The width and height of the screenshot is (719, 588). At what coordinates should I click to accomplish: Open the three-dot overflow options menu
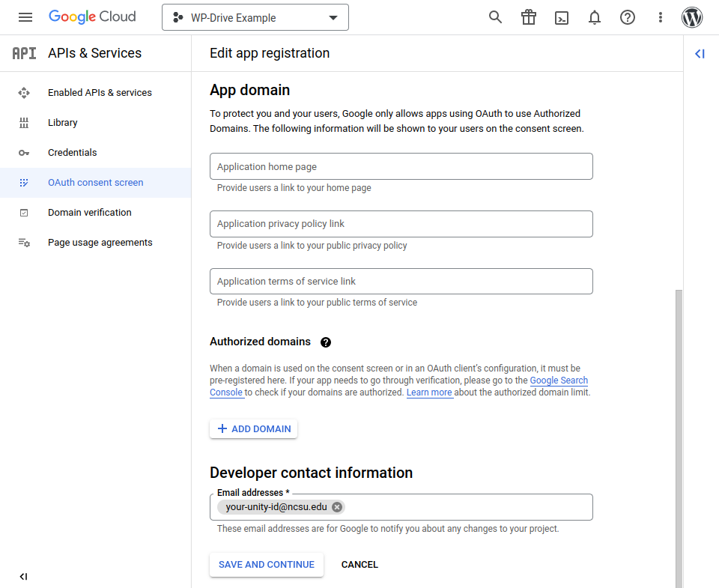(660, 16)
